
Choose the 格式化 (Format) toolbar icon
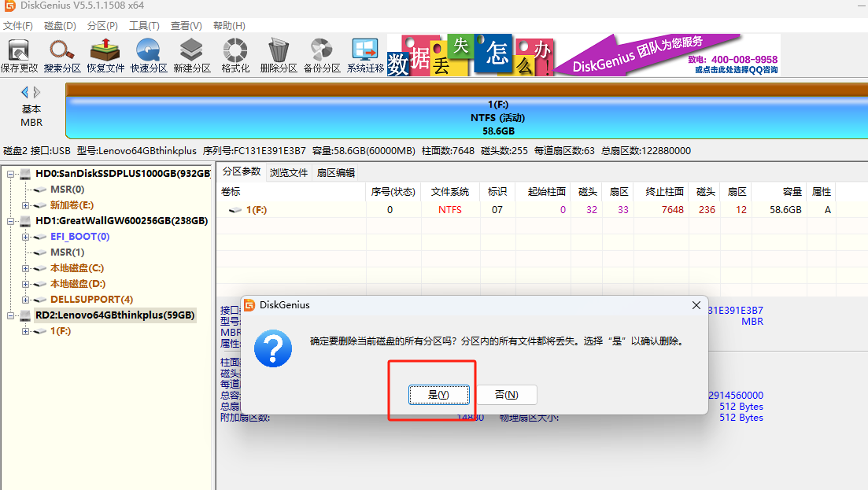235,55
